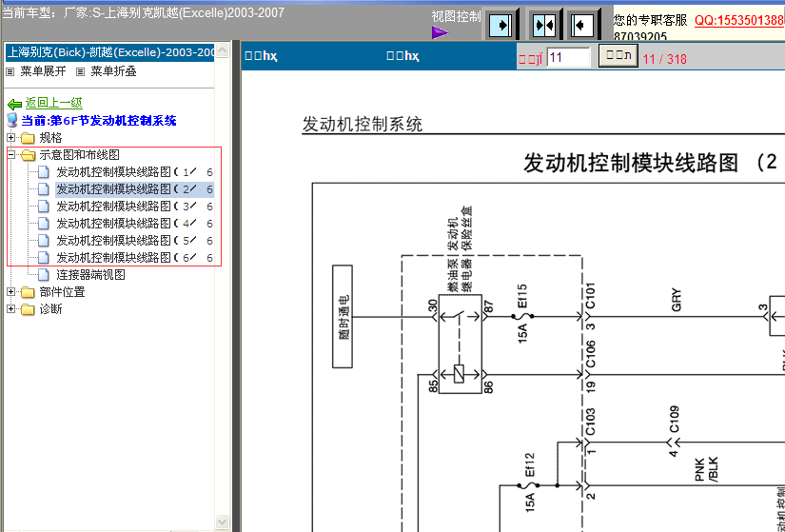This screenshot has width=785, height=532.
Task: Click document icon beside 线路图 (4/6)
Action: [x=44, y=224]
